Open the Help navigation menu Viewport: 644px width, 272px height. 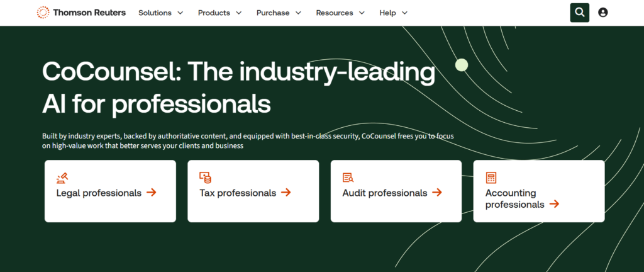pos(394,13)
